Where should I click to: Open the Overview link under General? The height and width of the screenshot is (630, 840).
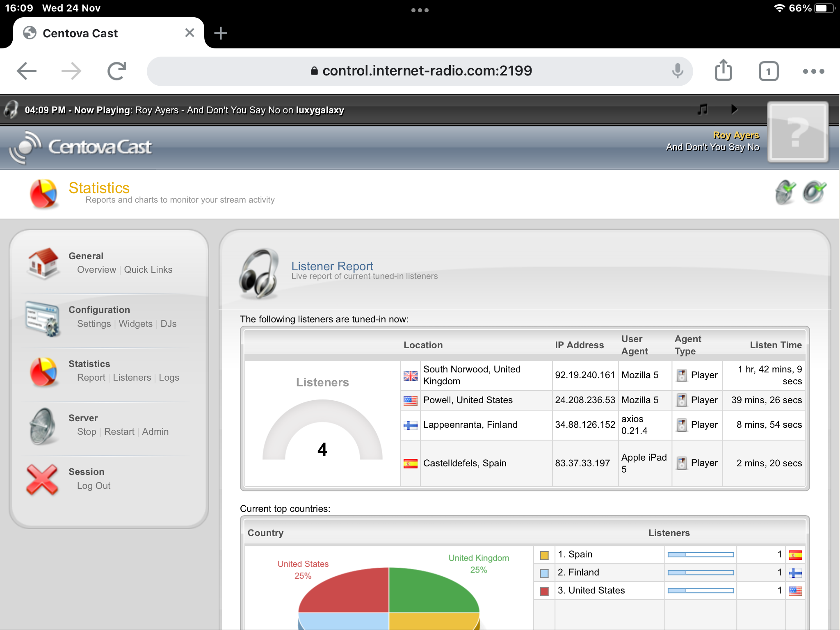pyautogui.click(x=96, y=269)
